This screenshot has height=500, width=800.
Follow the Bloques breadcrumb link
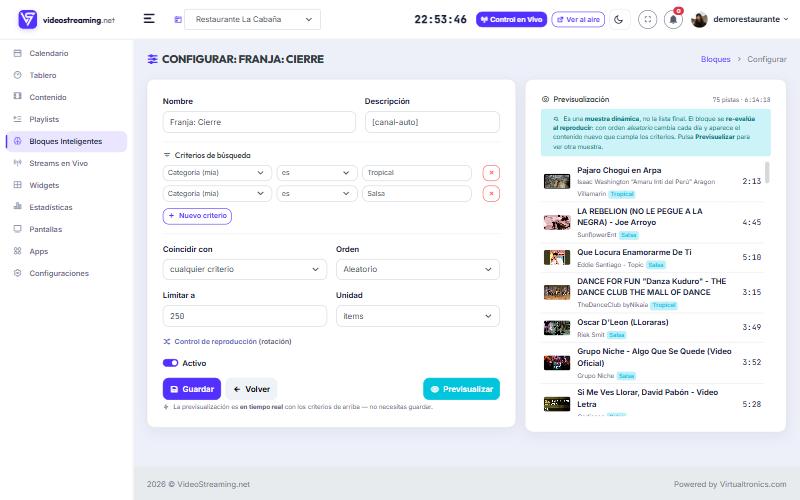(715, 59)
